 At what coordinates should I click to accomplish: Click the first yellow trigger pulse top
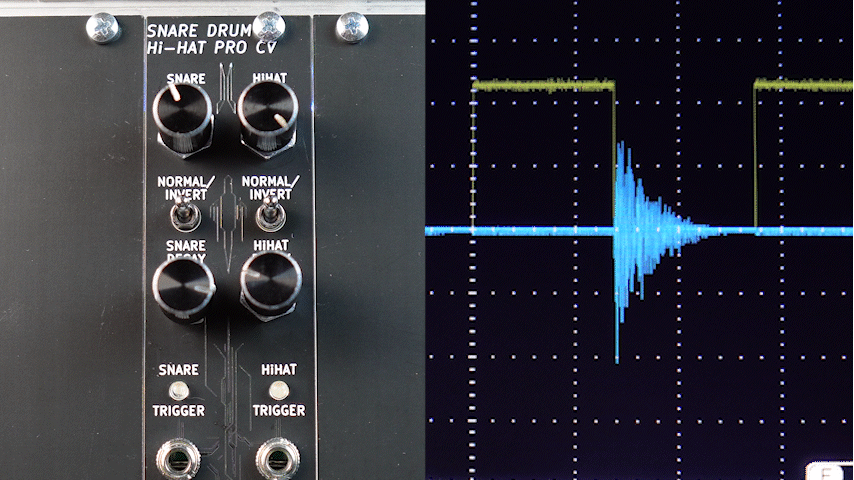pos(544,85)
